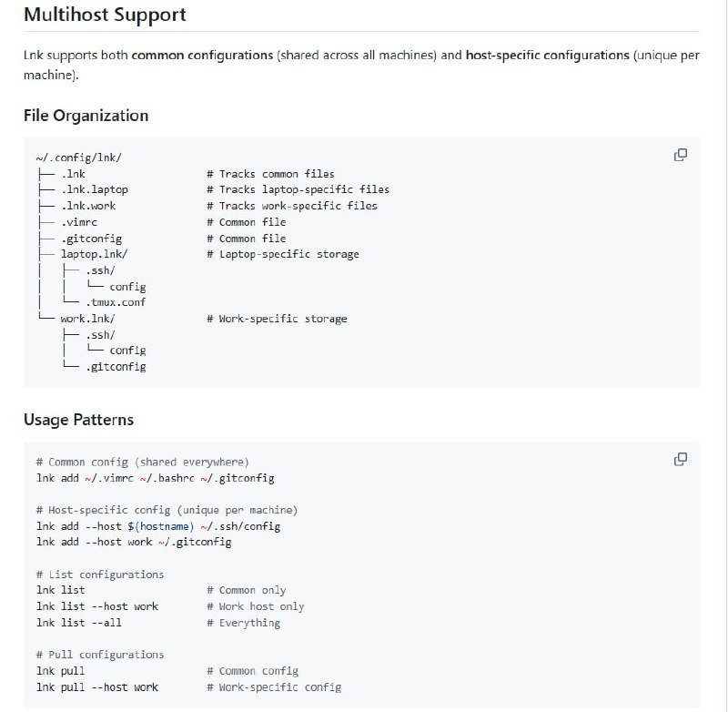
Task: Click the Multihost Support heading
Action: (x=105, y=15)
